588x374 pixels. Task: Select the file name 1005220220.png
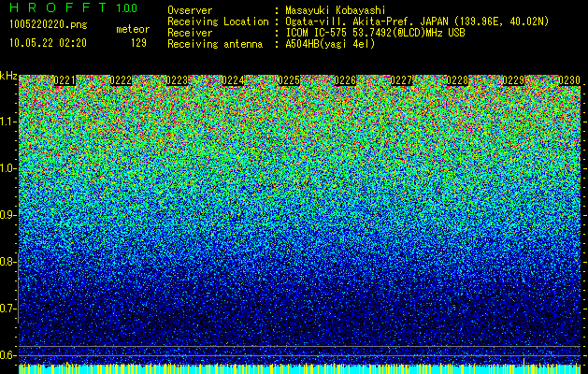49,25
